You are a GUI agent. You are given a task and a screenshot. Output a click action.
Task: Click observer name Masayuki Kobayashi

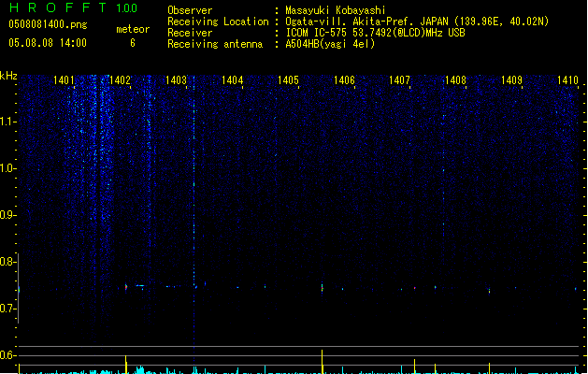pos(336,10)
